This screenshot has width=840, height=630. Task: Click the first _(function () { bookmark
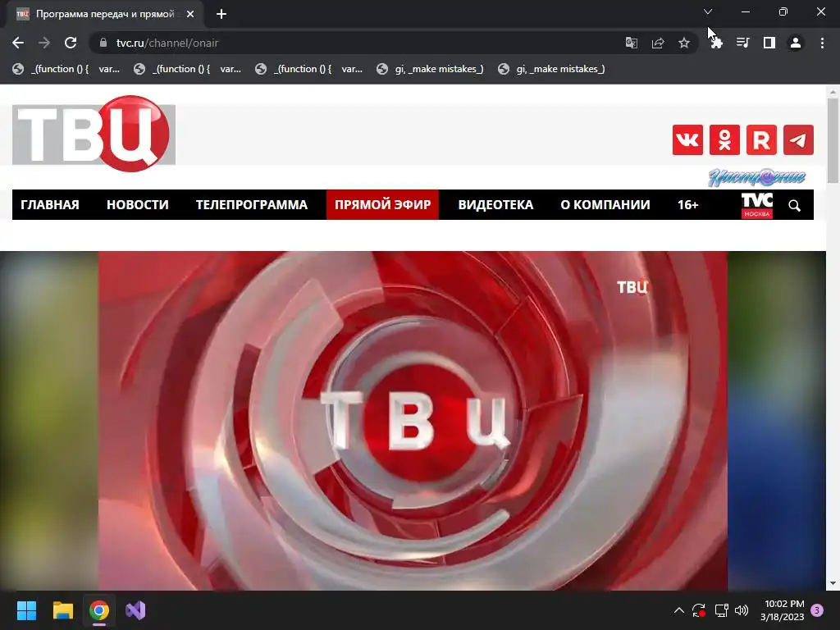[x=66, y=69]
